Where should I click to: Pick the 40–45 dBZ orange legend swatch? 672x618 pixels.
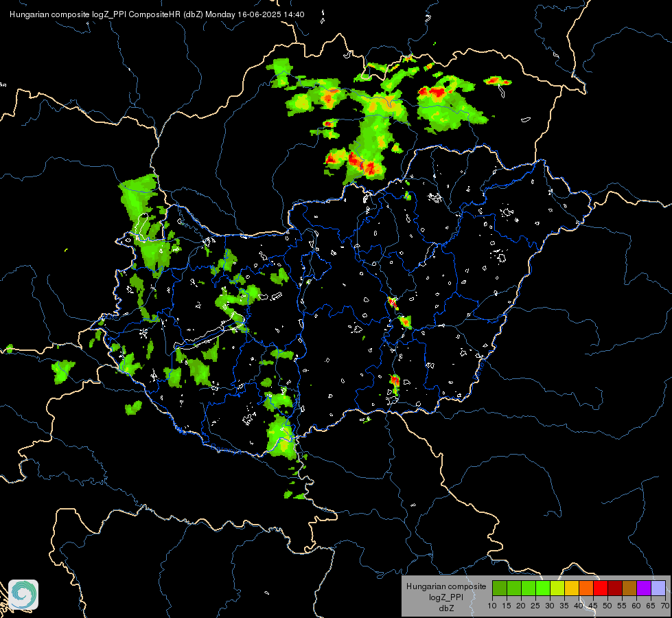586,588
